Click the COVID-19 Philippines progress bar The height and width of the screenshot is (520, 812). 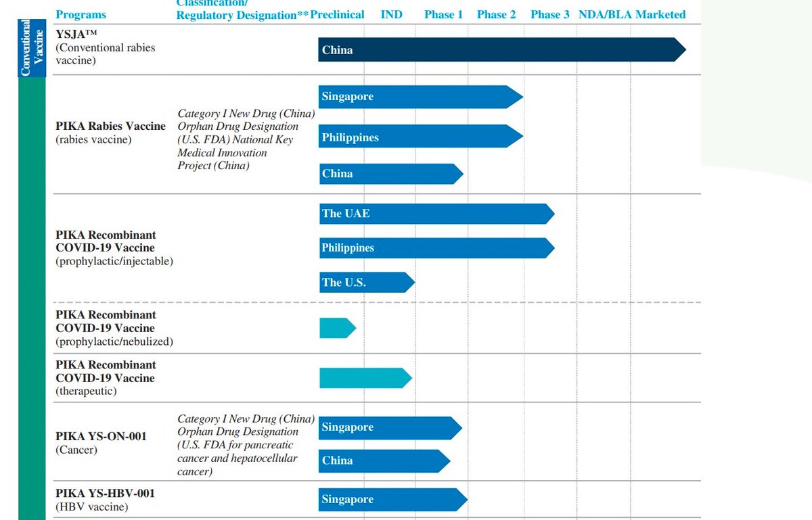point(436,248)
